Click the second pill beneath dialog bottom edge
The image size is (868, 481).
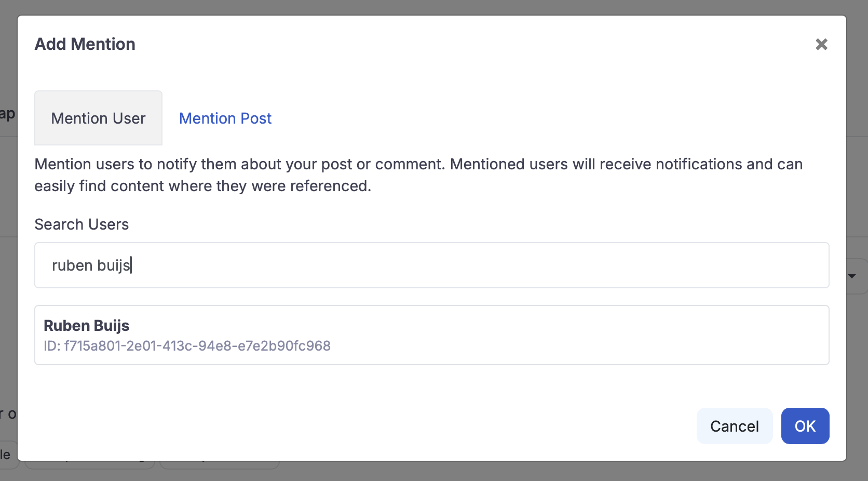219,464
